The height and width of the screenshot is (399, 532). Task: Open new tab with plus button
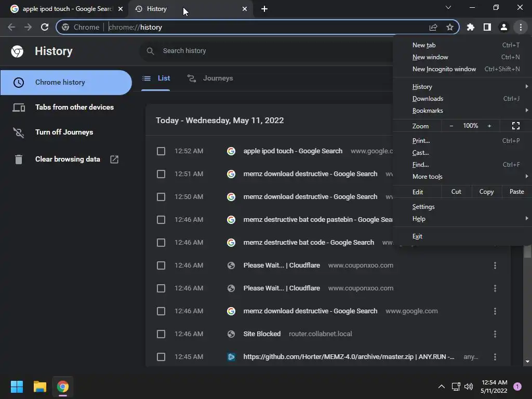point(264,9)
